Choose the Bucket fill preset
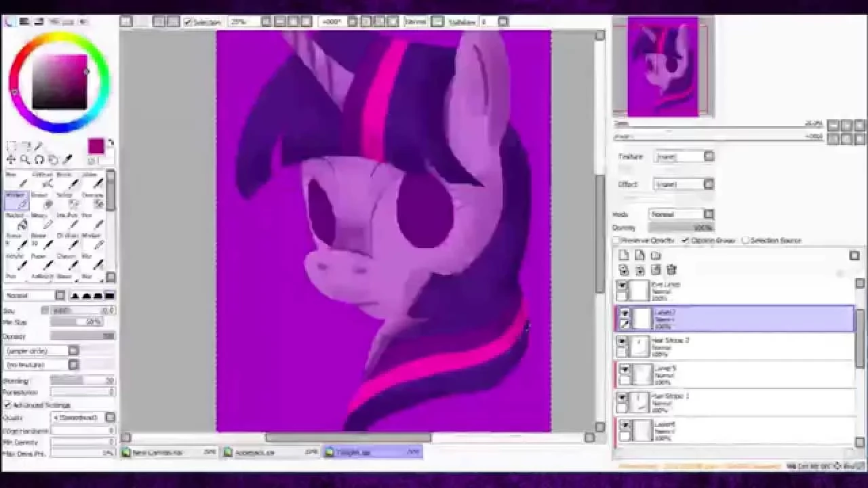Image resolution: width=868 pixels, height=488 pixels. pos(16,221)
